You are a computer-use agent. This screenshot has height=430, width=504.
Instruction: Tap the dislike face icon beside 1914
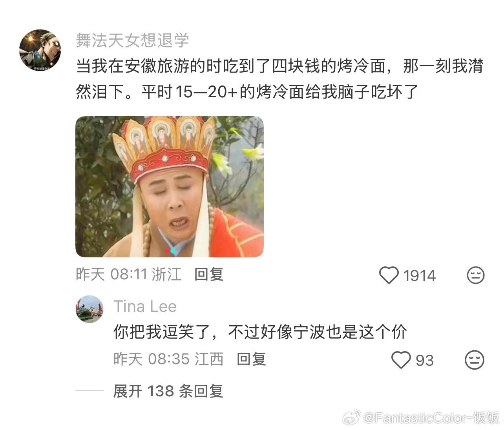pos(475,275)
